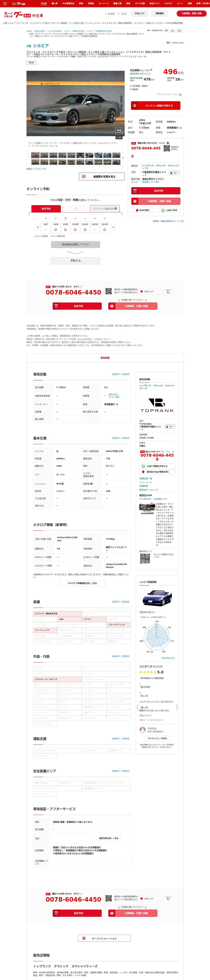
Task: Open 閲覧履歴 browsing history
Action: tap(160, 13)
